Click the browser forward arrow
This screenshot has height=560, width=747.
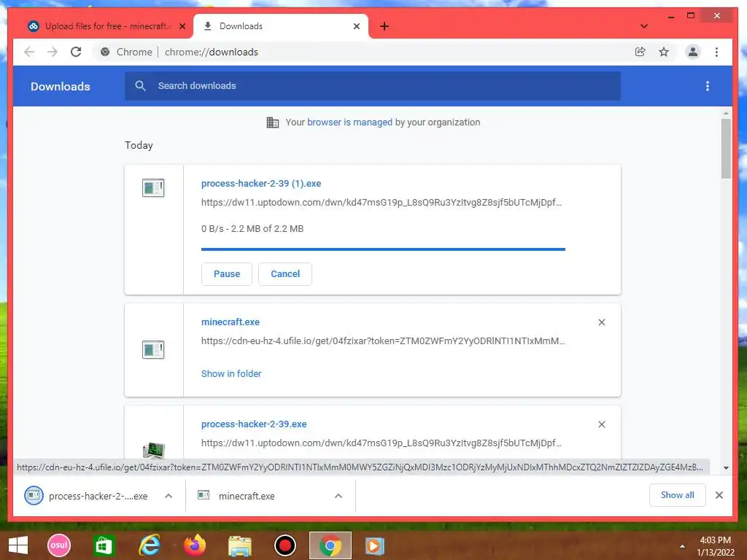(53, 52)
